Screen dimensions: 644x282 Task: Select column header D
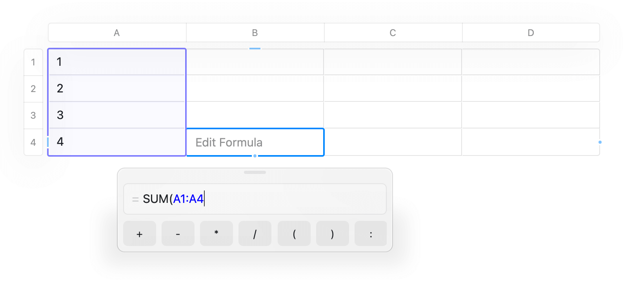click(x=531, y=33)
